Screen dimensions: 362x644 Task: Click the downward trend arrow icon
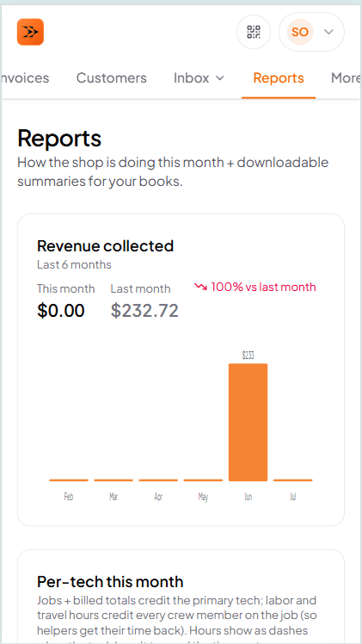200,287
